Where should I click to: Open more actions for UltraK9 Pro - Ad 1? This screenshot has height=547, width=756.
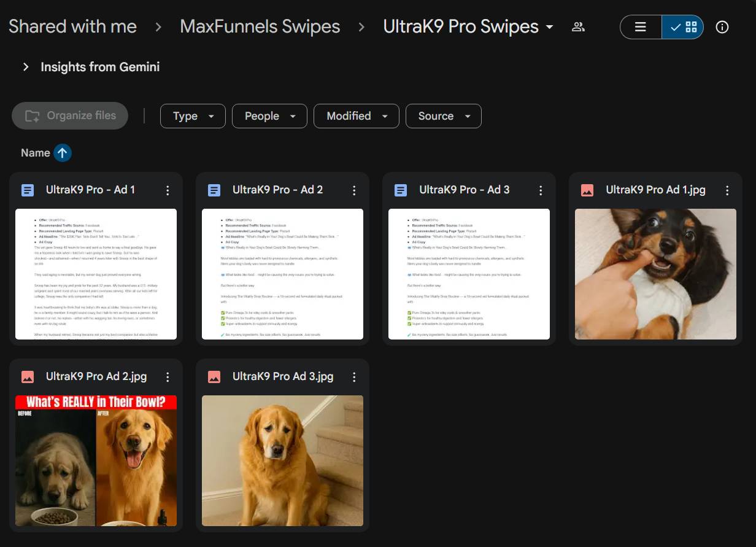point(168,190)
